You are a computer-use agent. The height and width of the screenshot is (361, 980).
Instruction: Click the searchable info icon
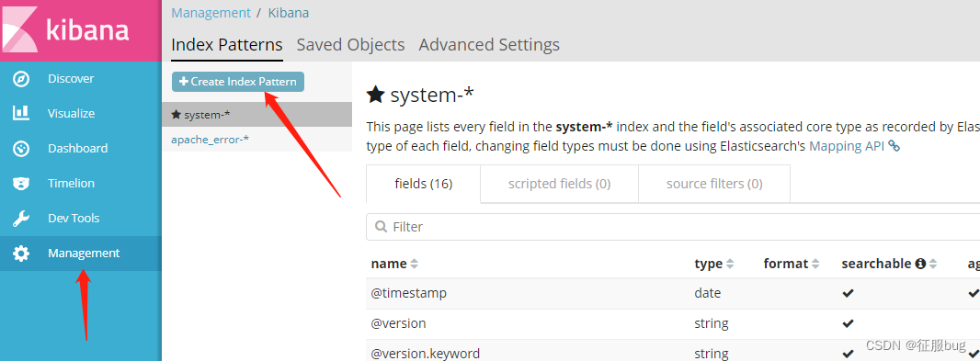920,265
